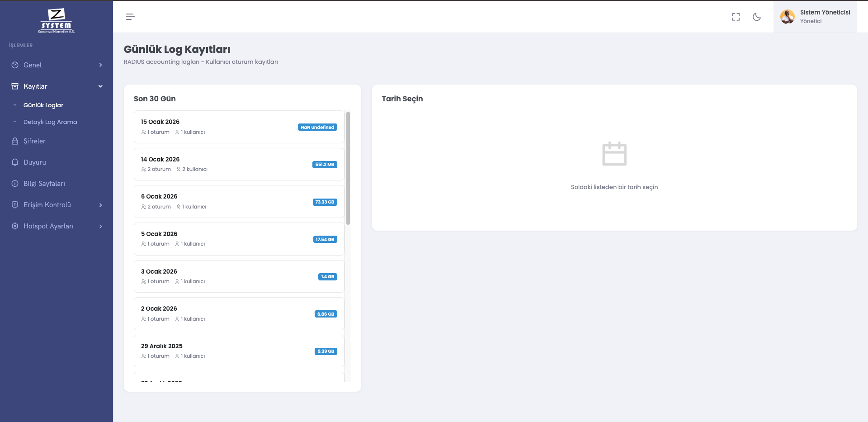Open Detaylı Log Arama submenu item
Screen dimensions: 868x422
pyautogui.click(x=50, y=122)
